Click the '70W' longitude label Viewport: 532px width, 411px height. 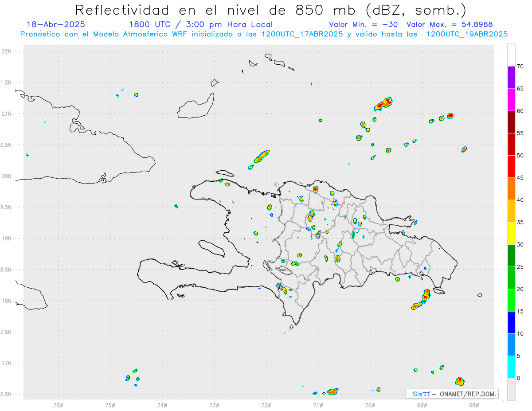[x=370, y=405]
